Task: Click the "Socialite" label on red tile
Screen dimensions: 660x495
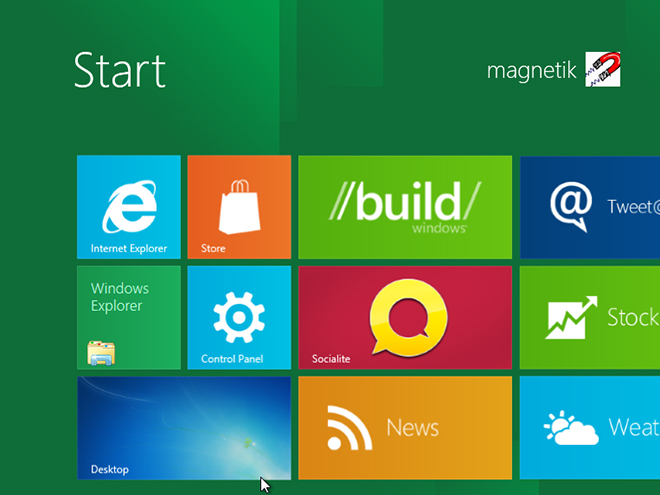Action: [330, 359]
